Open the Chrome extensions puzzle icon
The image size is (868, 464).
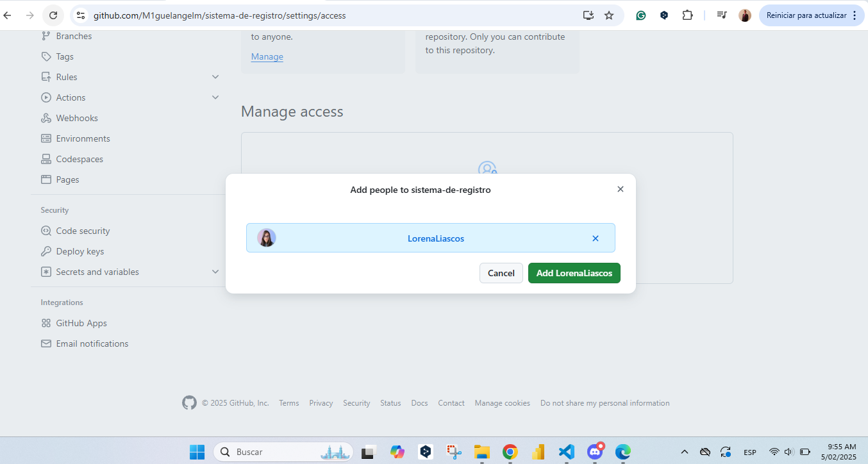pos(688,15)
